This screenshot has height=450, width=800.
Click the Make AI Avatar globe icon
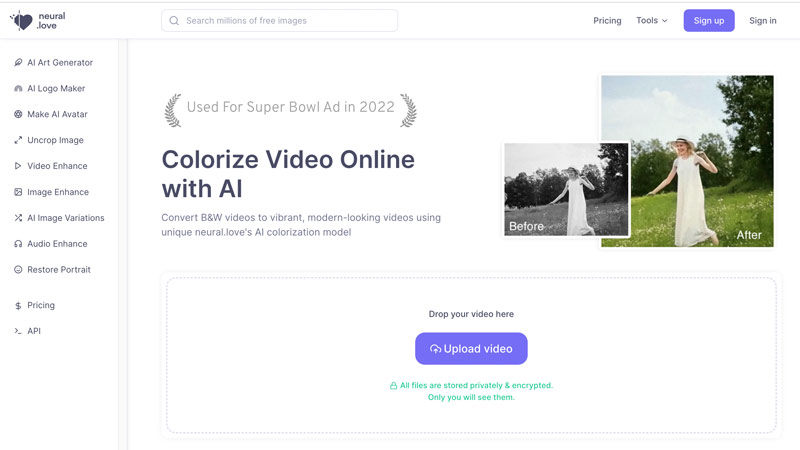(x=18, y=114)
